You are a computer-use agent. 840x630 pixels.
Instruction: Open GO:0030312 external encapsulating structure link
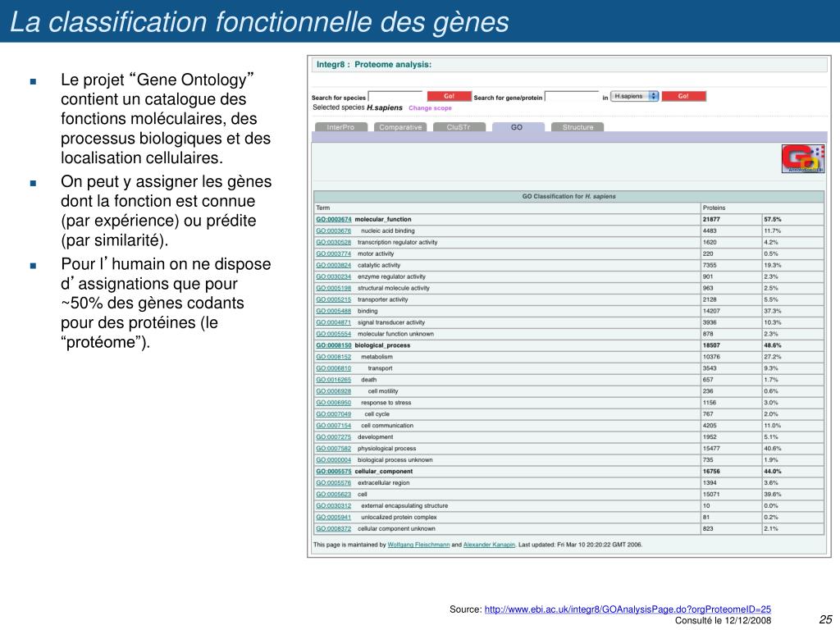click(x=334, y=505)
